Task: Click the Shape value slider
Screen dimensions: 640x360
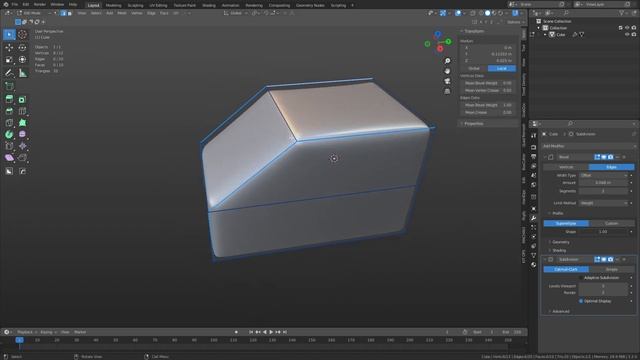Action: coord(603,231)
